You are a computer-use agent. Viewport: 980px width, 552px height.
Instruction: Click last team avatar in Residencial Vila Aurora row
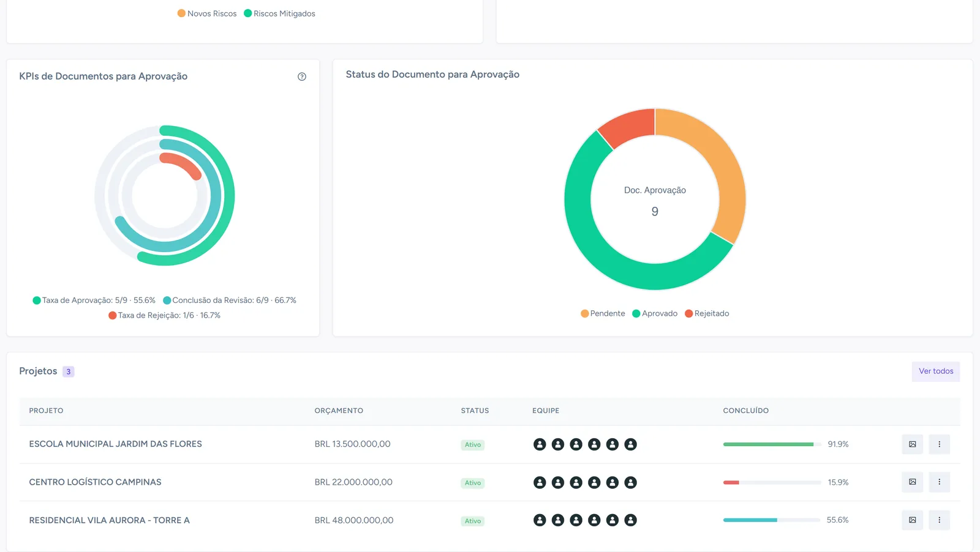(x=630, y=520)
